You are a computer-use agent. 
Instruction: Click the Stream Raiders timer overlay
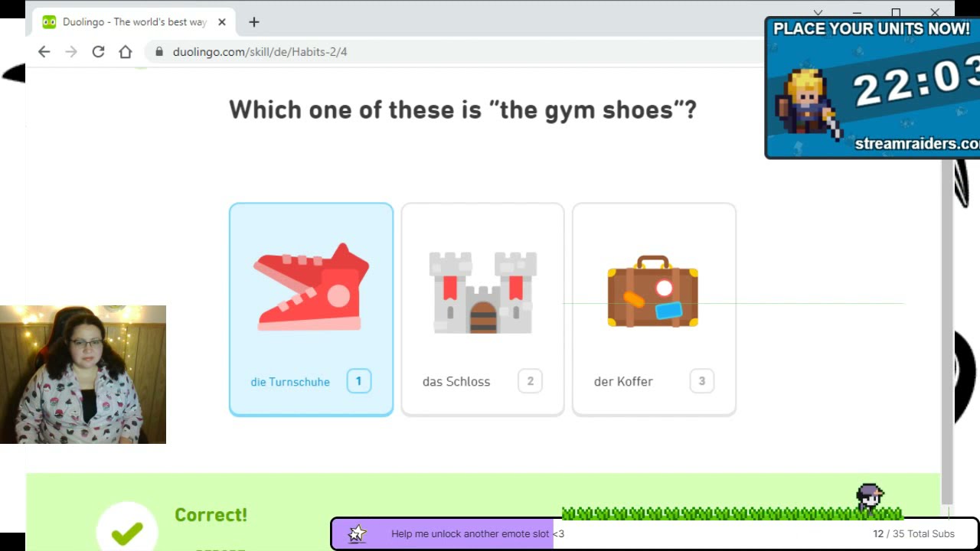pyautogui.click(x=873, y=87)
